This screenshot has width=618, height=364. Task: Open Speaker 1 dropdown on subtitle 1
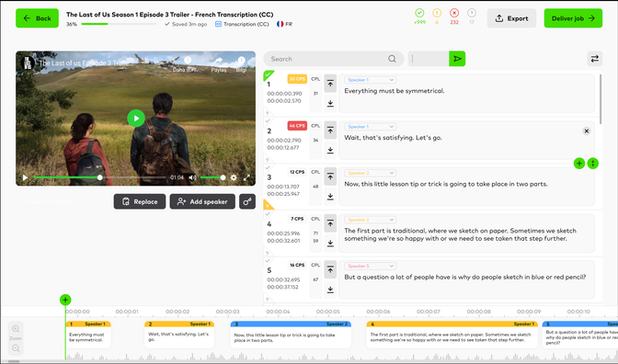pos(370,80)
